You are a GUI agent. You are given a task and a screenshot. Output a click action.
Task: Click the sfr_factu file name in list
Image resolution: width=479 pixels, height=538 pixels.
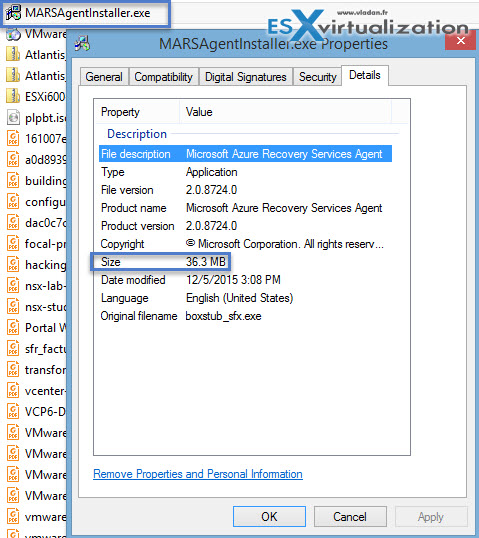click(45, 349)
